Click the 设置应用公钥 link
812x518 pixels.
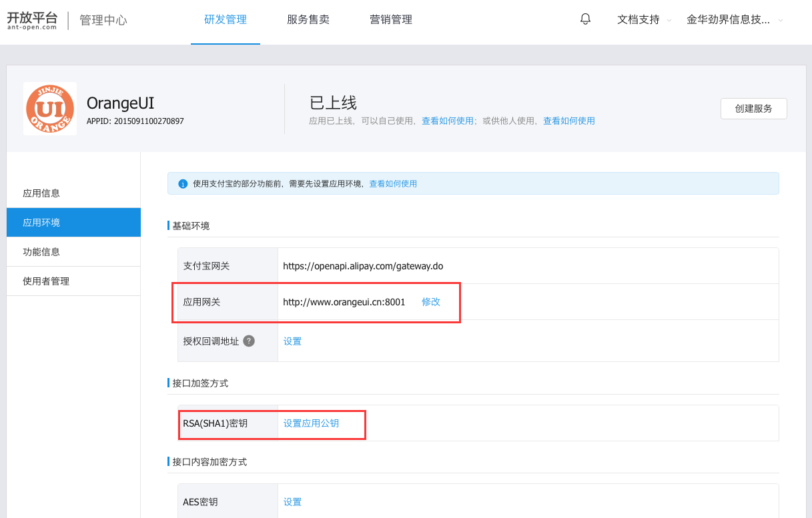311,423
